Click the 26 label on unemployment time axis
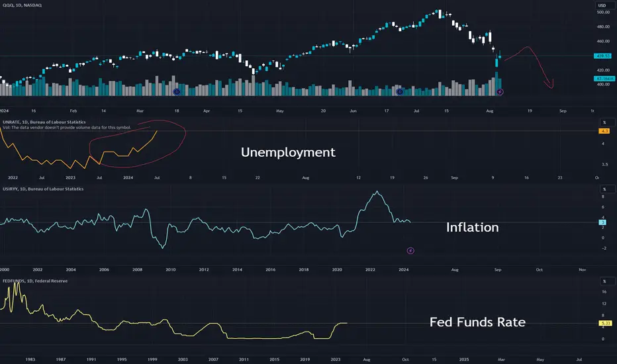 click(x=426, y=178)
